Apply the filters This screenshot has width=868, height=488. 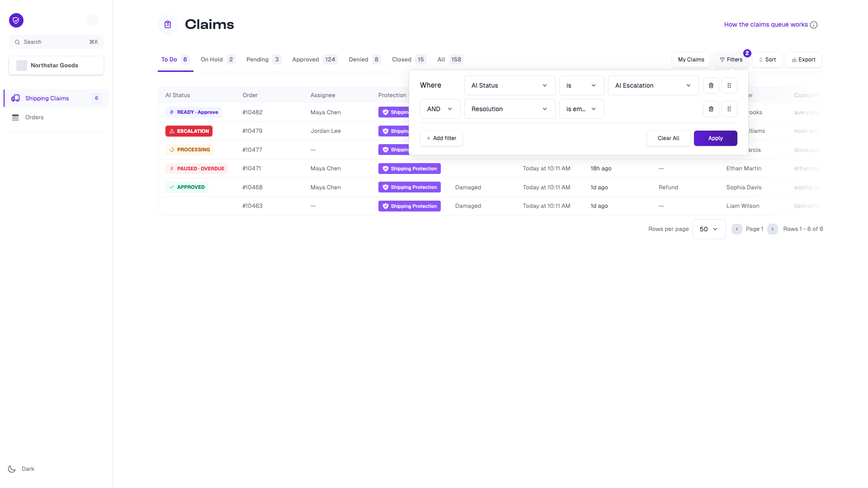(715, 138)
